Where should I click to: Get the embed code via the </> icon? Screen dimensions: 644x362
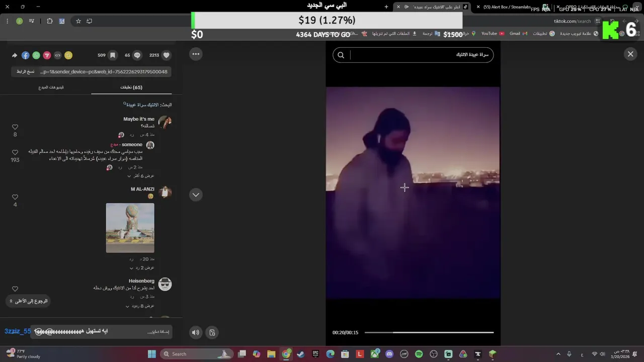[58, 55]
